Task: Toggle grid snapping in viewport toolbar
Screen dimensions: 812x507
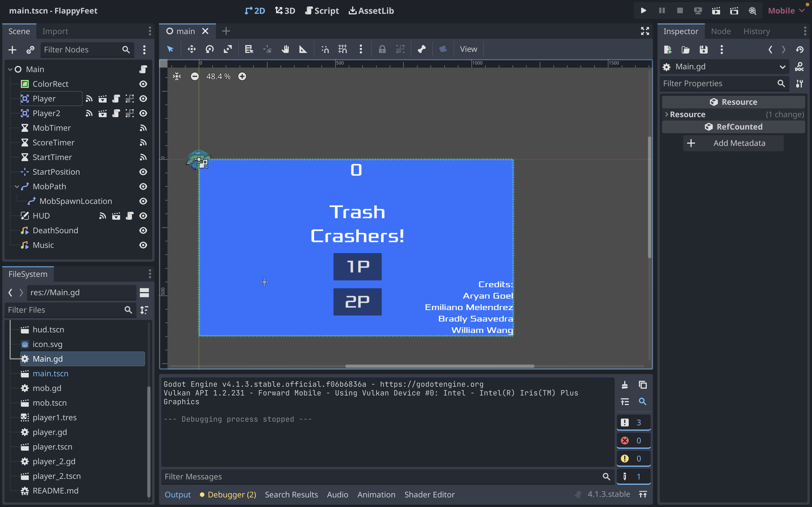Action: [343, 49]
